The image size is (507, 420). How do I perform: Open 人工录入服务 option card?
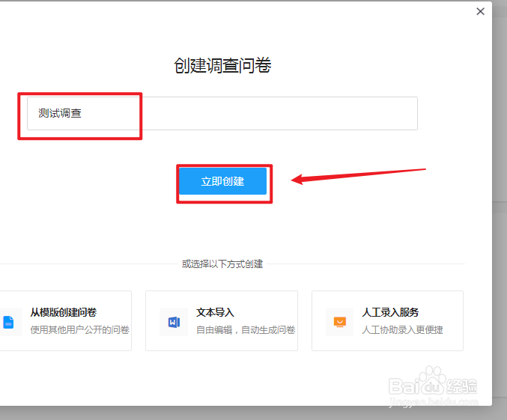(x=387, y=320)
